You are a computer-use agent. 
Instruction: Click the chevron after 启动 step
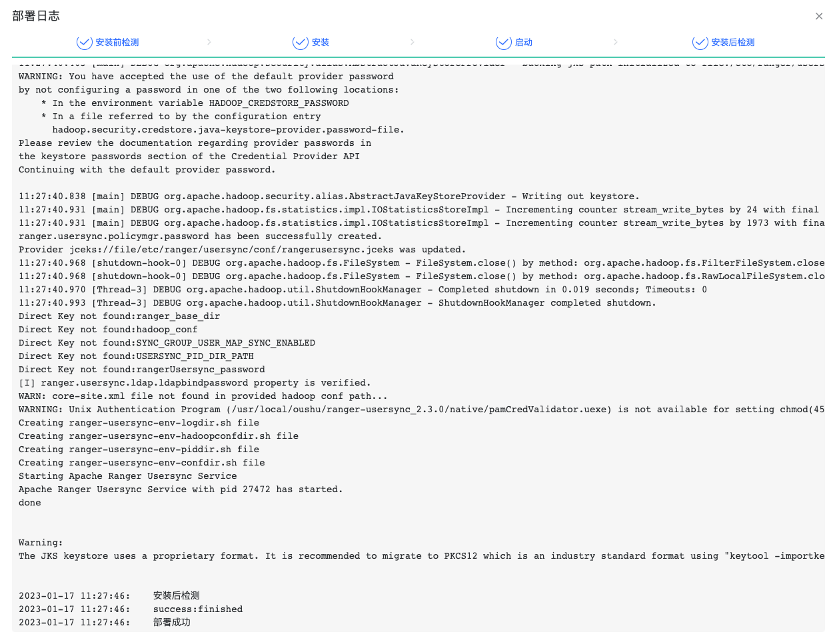[x=615, y=42]
